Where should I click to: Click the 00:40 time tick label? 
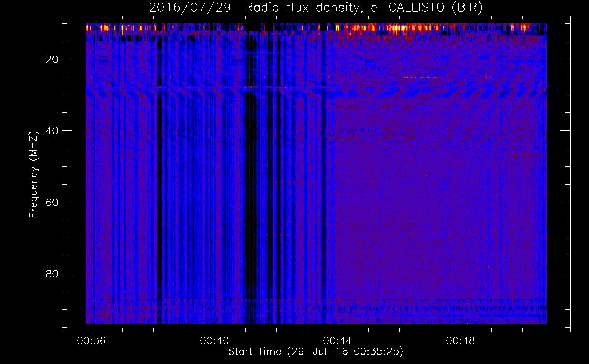[214, 341]
